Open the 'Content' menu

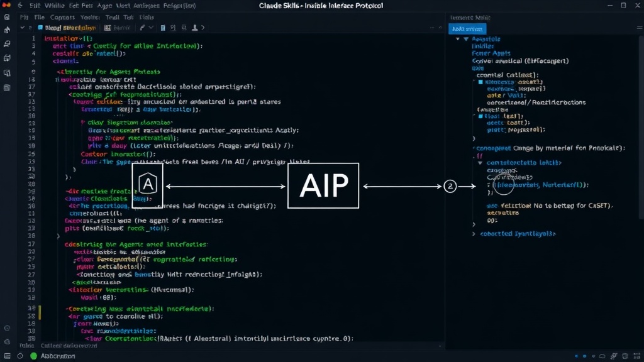pos(62,17)
